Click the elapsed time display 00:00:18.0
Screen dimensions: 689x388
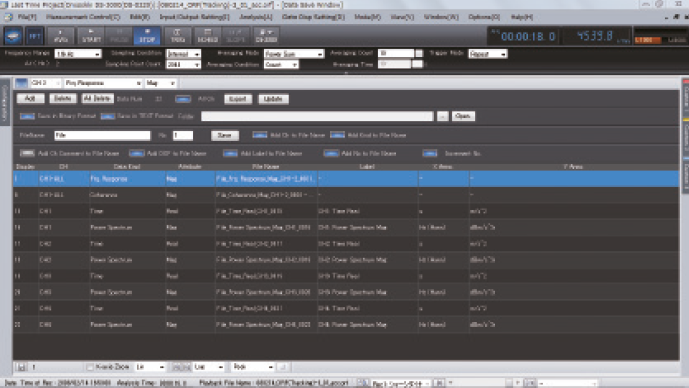click(x=528, y=36)
